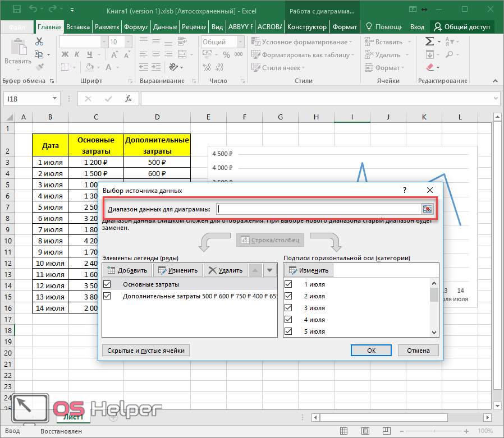Click the Cut scissors icon

click(x=39, y=42)
